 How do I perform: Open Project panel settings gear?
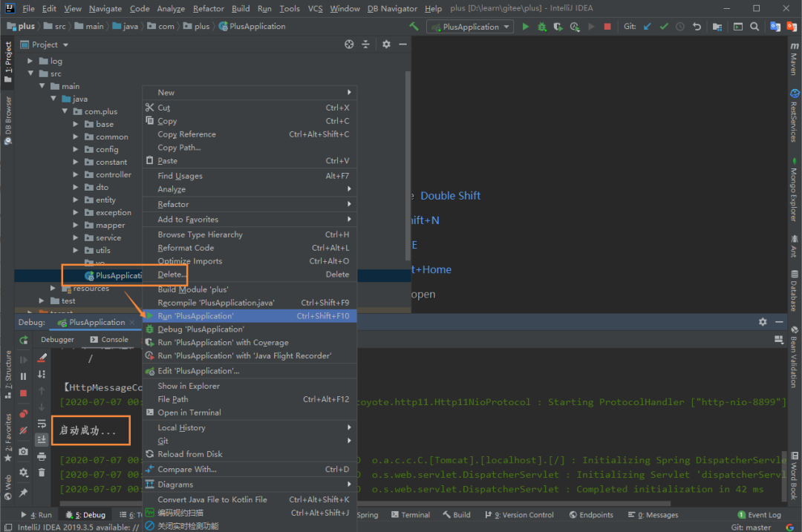pos(386,45)
